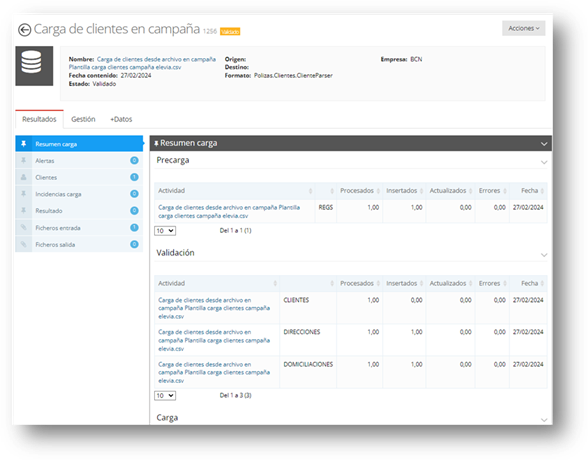Open the CLIENTES row activity link
Viewport: 588px width, 460px height.
pos(214,308)
